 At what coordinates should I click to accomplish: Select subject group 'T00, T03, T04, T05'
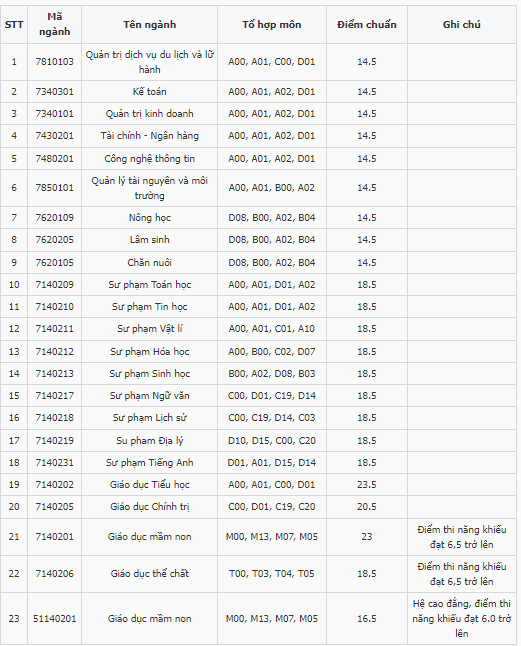pos(272,573)
